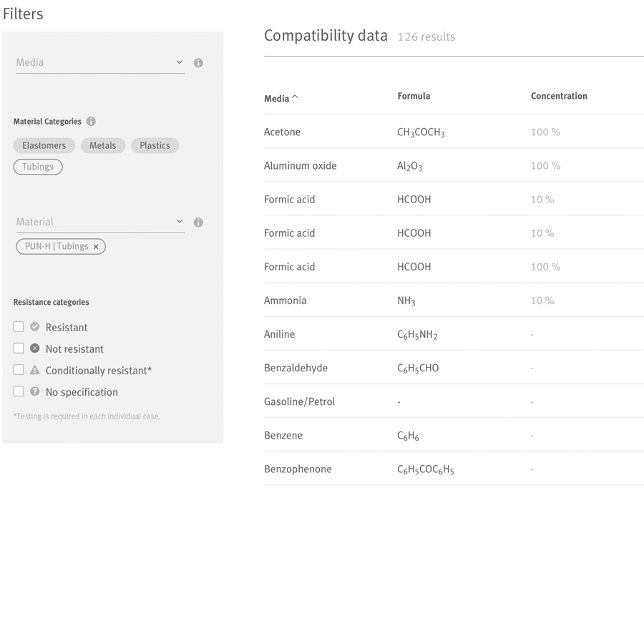The width and height of the screenshot is (644, 644).
Task: Click the No specification question mark icon
Action: 34,391
